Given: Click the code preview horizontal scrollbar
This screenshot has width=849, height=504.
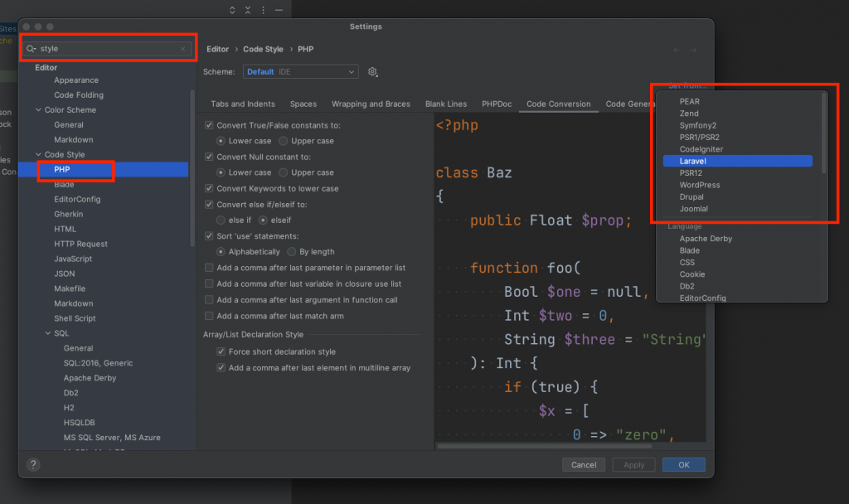Looking at the screenshot, I should tap(544, 447).
